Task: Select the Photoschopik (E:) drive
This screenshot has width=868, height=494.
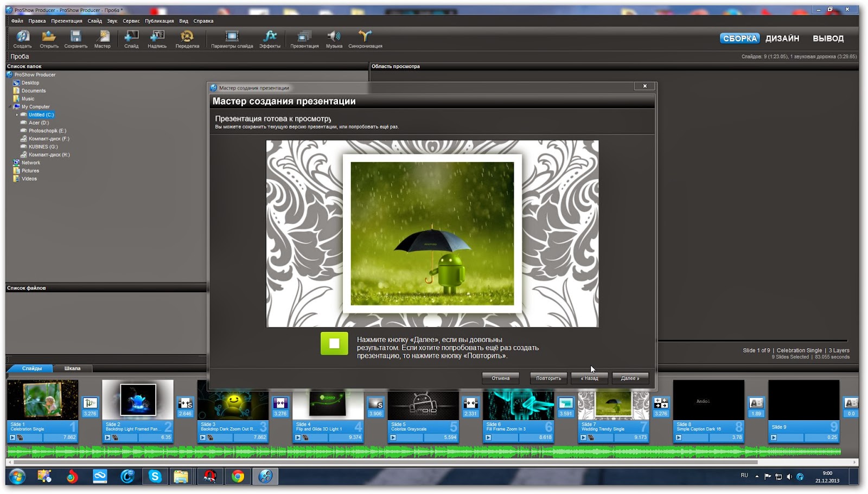Action: pos(47,131)
